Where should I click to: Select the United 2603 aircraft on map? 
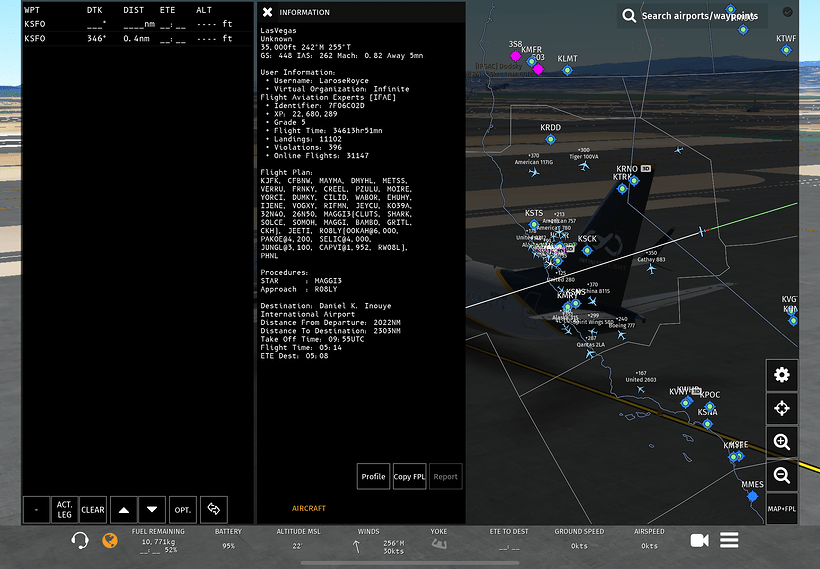tap(641, 389)
